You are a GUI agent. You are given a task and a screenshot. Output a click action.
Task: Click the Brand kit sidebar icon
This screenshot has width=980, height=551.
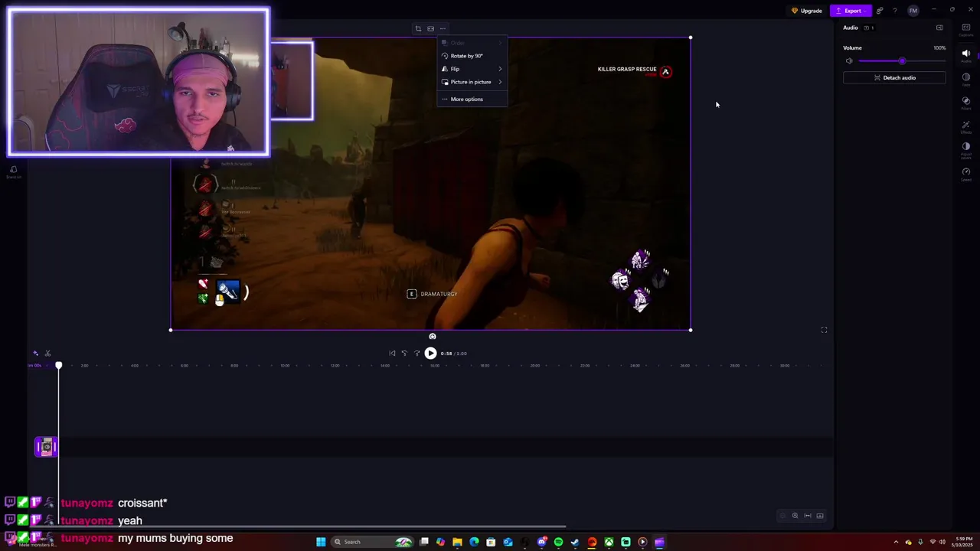tap(13, 172)
